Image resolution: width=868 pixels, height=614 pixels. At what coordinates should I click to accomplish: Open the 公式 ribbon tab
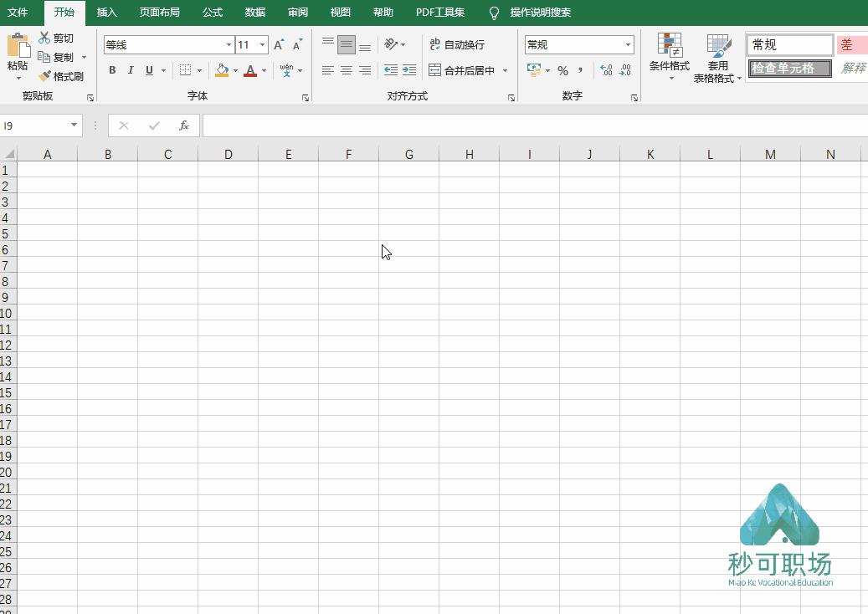point(212,13)
